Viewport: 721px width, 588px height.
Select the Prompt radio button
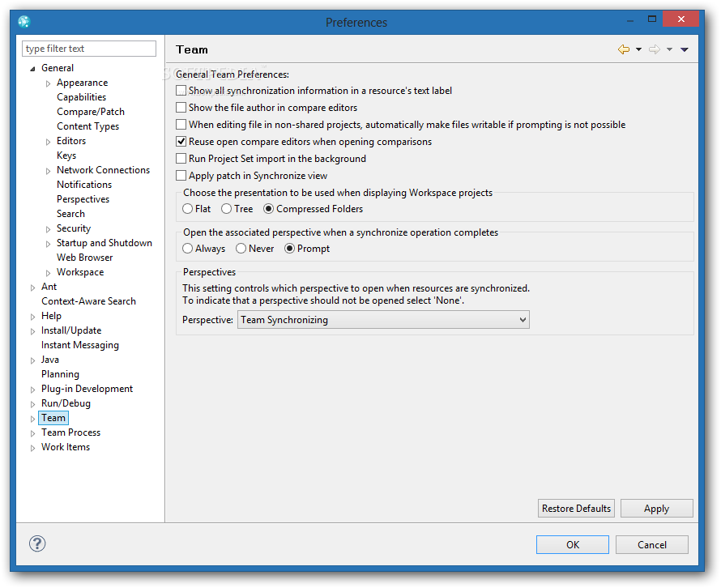tap(290, 249)
